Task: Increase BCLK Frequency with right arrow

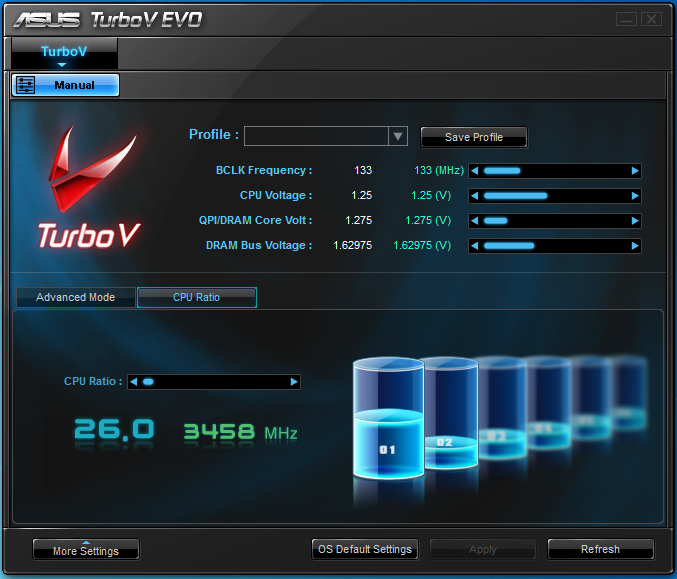Action: (635, 171)
